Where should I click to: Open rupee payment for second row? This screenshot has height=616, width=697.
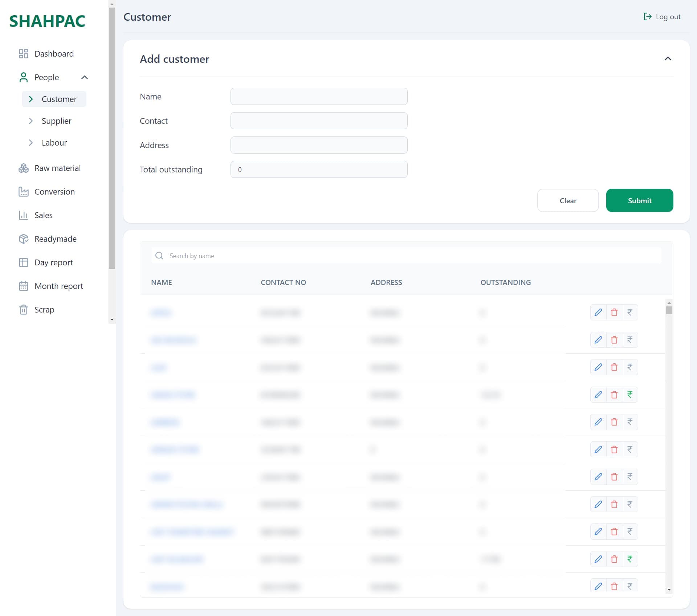630,340
